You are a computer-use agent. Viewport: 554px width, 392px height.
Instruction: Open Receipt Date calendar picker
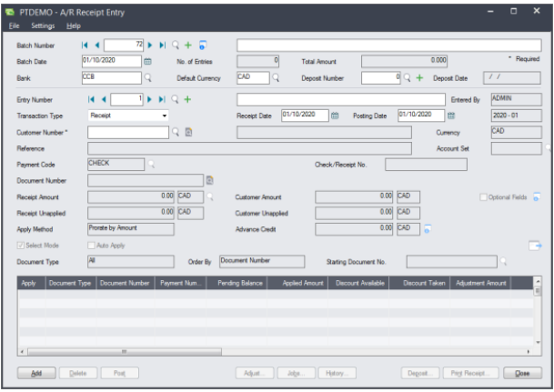tap(335, 116)
